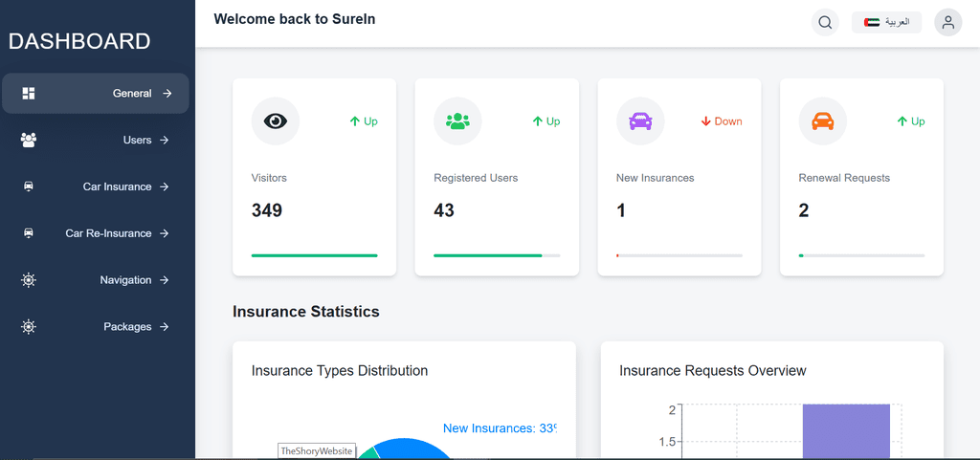Click the Visitors eye icon

click(276, 121)
